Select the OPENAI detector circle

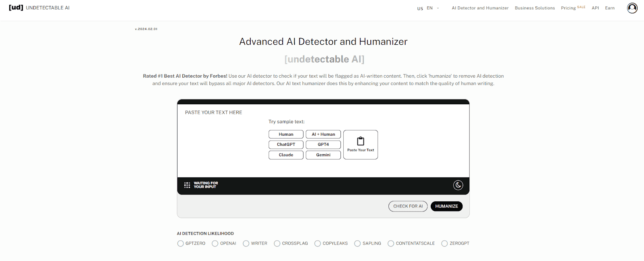[215, 244]
